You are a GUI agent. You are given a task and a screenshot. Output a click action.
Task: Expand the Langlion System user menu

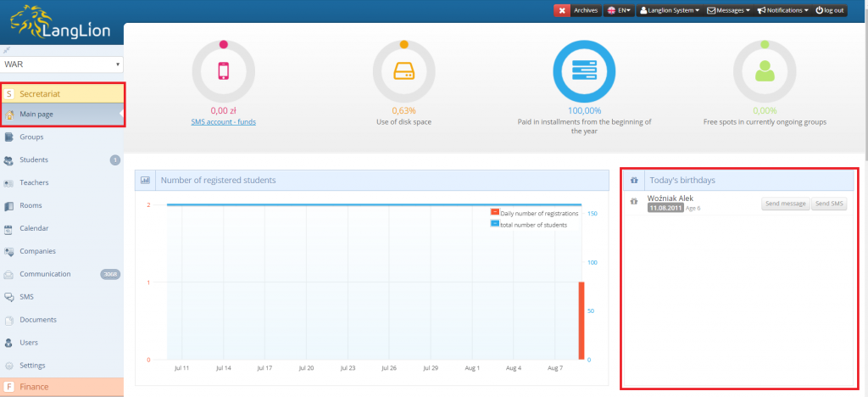(669, 11)
